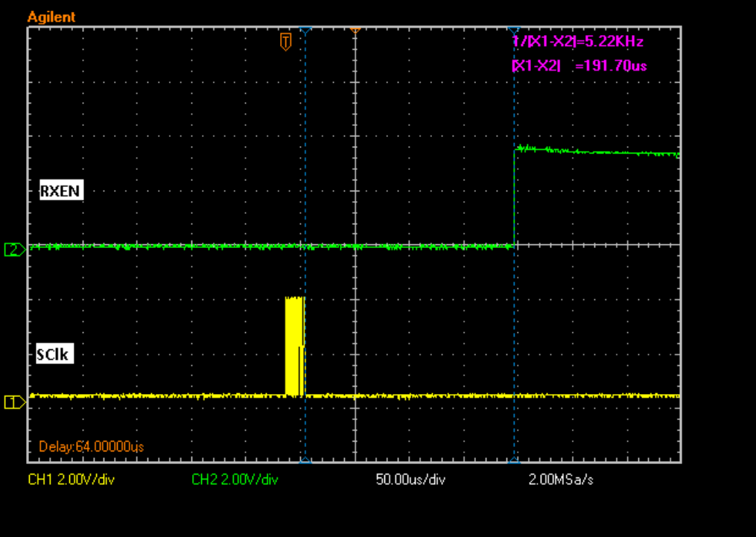Select the yellow channel 1 ground indicator

(x=13, y=402)
